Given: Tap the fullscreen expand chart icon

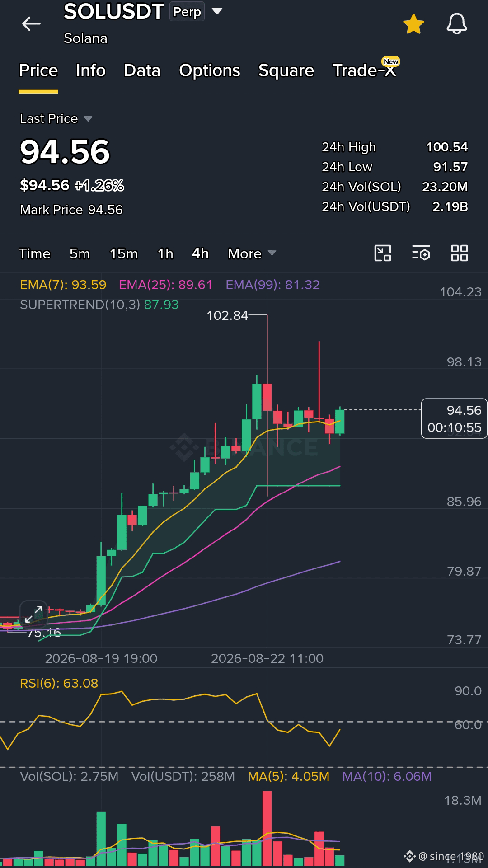Looking at the screenshot, I should [x=33, y=615].
